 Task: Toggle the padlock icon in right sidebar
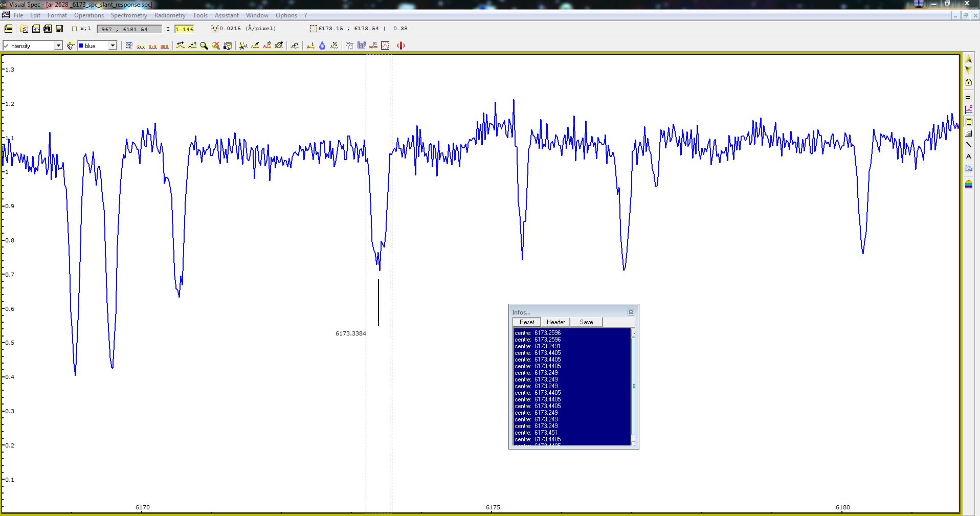click(x=968, y=82)
